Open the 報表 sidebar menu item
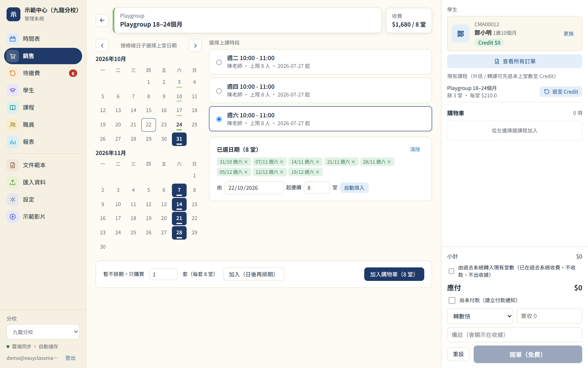The height and width of the screenshot is (368, 588). 43,142
